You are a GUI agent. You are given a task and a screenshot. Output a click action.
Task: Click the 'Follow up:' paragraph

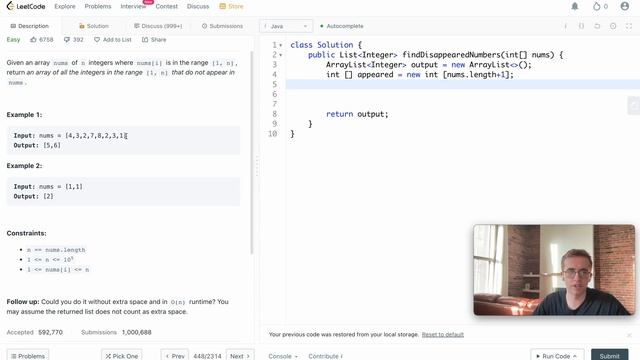[118, 307]
